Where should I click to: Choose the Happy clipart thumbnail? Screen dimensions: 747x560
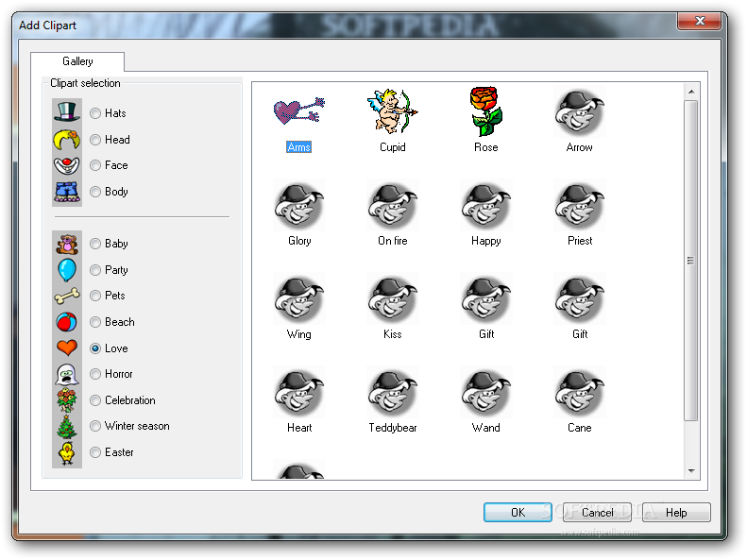pos(486,206)
